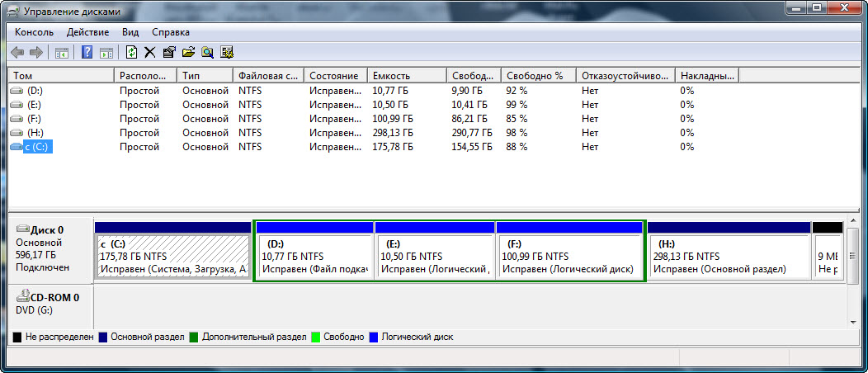Select the (H:) 298,13 ГБ partition block

pos(729,250)
